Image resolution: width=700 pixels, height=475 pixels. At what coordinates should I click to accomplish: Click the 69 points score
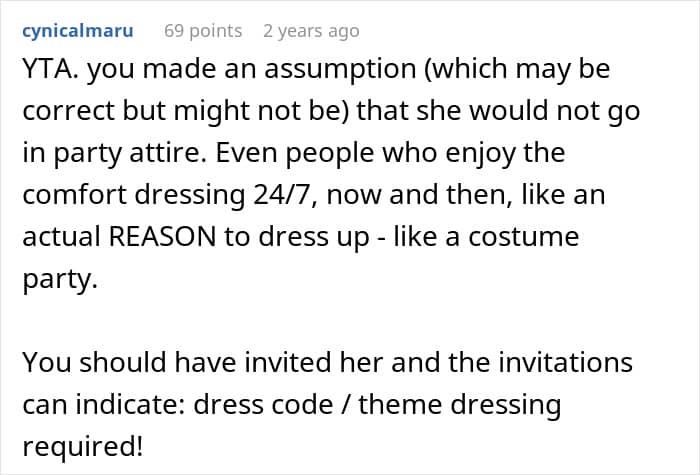tap(203, 31)
